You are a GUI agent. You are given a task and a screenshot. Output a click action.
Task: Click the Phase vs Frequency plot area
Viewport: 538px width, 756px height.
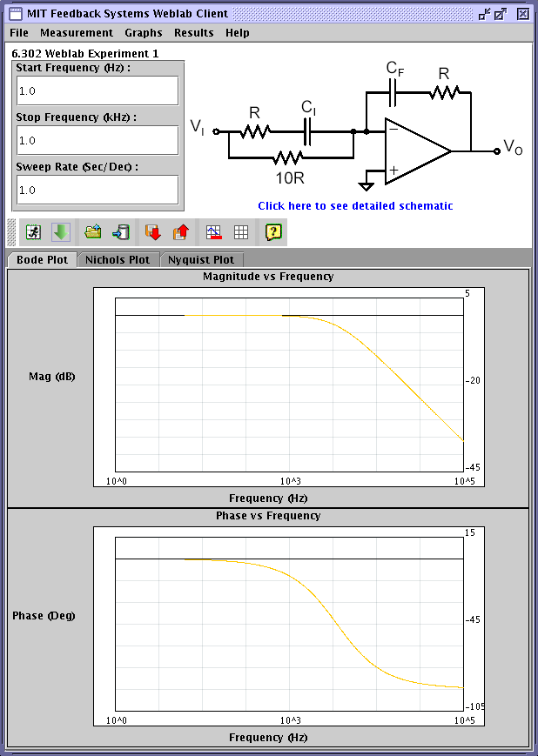pos(289,624)
